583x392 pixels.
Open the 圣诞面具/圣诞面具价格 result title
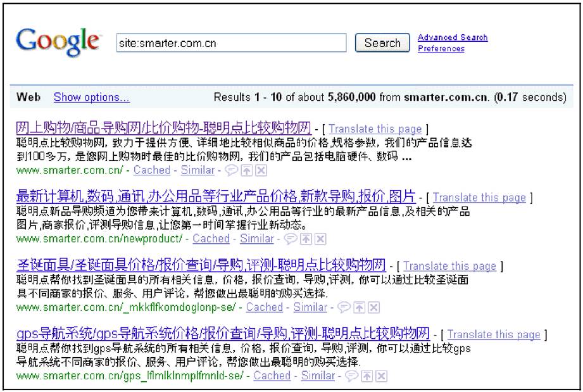tap(201, 265)
